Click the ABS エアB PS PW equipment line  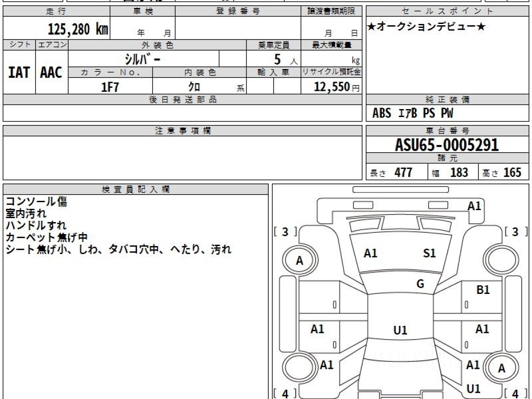click(x=413, y=113)
